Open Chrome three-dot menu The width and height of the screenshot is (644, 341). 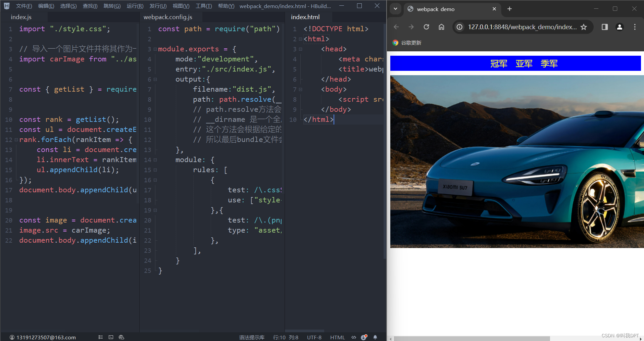pyautogui.click(x=635, y=27)
